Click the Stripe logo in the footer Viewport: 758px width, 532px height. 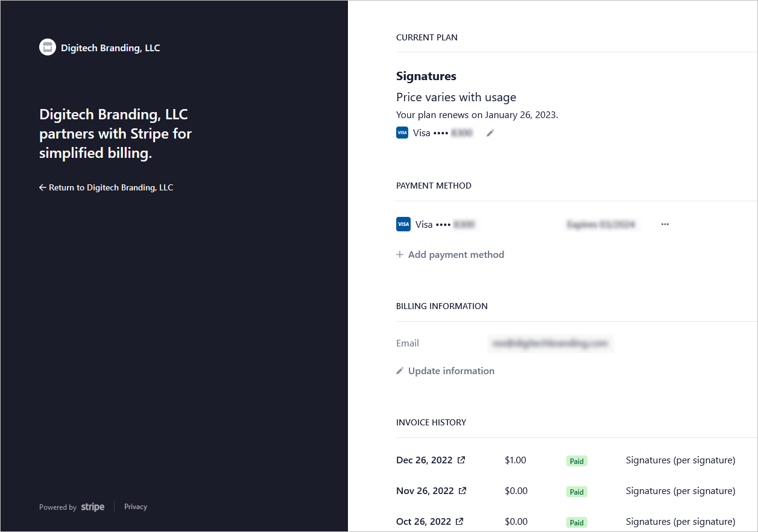click(93, 507)
